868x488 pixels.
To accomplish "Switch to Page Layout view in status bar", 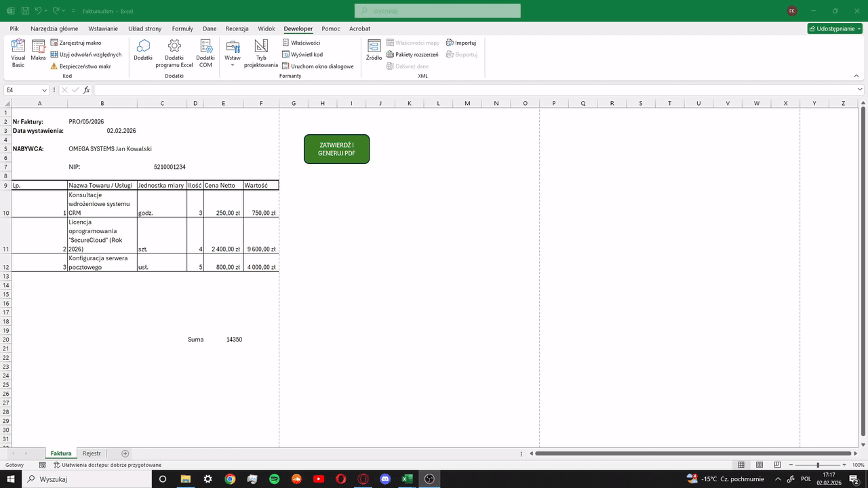I will (x=759, y=465).
